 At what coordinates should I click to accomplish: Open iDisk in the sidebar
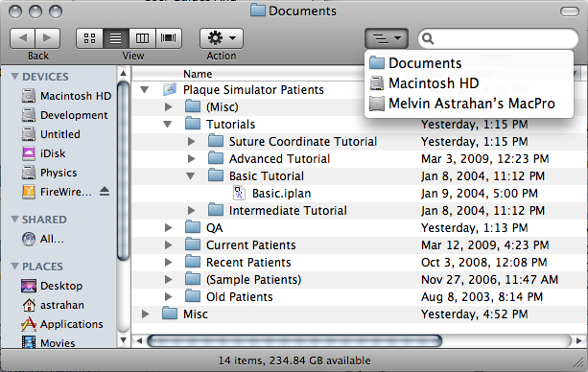pyautogui.click(x=43, y=153)
